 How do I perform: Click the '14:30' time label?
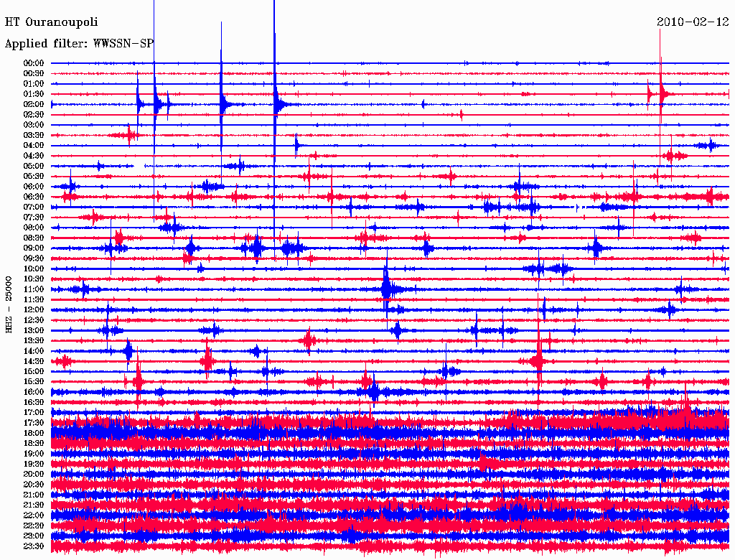click(33, 361)
